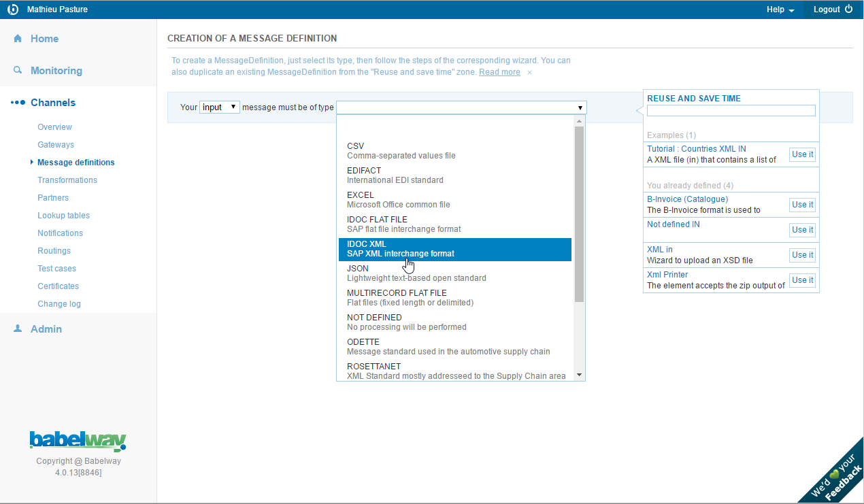Open Notifications page
864x504 pixels.
click(60, 233)
